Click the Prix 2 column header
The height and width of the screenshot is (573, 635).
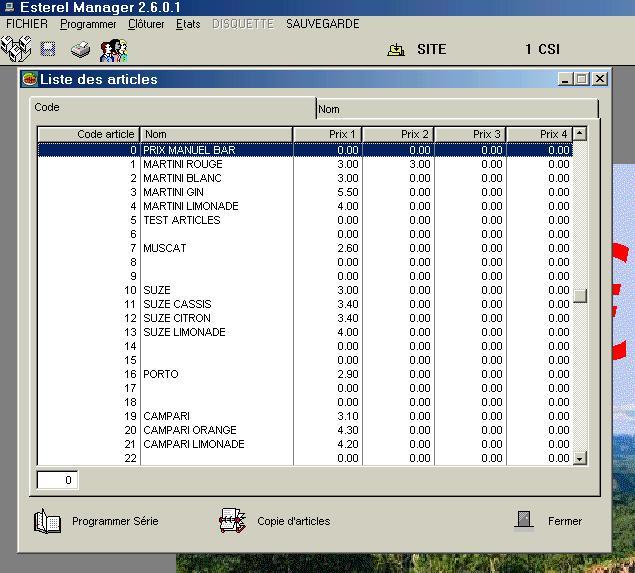point(398,134)
